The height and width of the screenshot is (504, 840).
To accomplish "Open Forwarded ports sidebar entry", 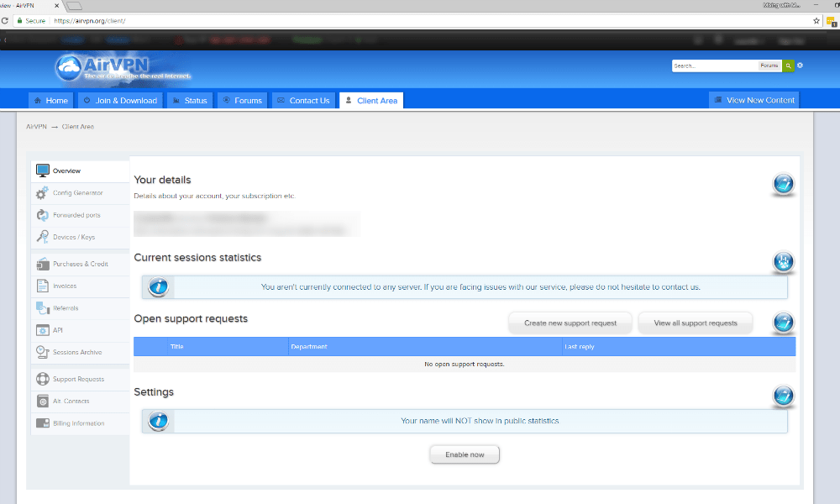I will tap(81, 215).
